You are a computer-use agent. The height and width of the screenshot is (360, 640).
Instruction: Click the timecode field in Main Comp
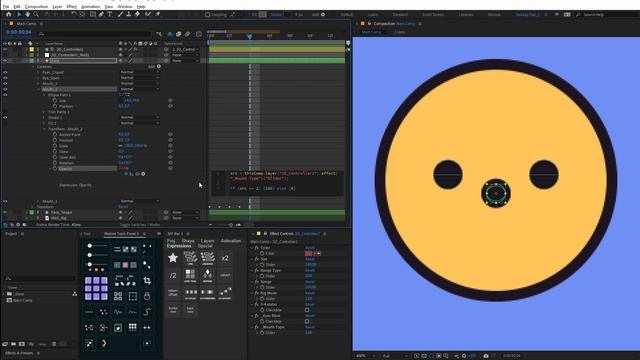19,32
